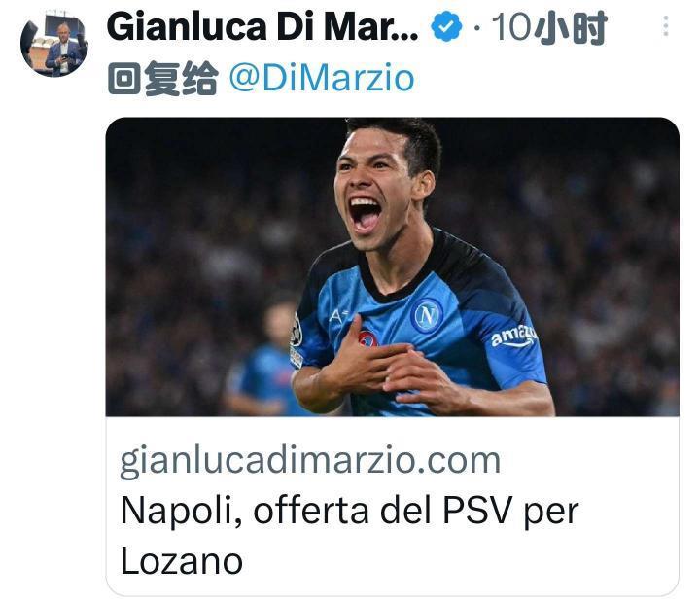Click the 'PSV' text in the headline
Screen dimensions: 700x603
tap(476, 510)
